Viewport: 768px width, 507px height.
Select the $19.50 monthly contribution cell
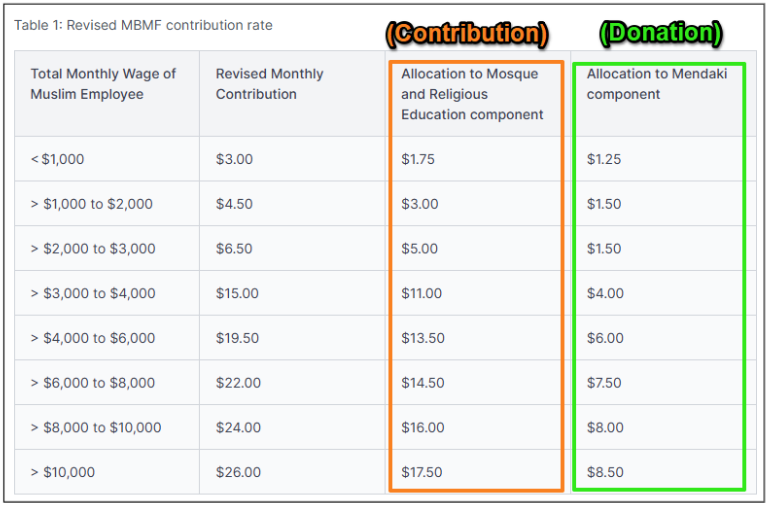click(237, 338)
